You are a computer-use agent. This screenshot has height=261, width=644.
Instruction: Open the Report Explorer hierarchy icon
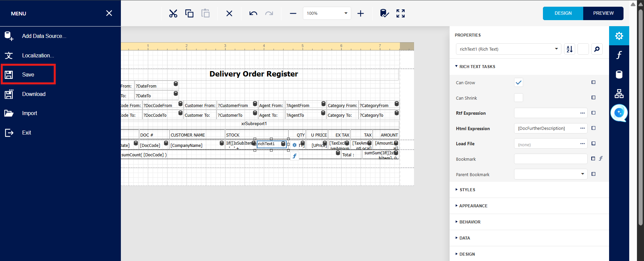click(x=619, y=94)
